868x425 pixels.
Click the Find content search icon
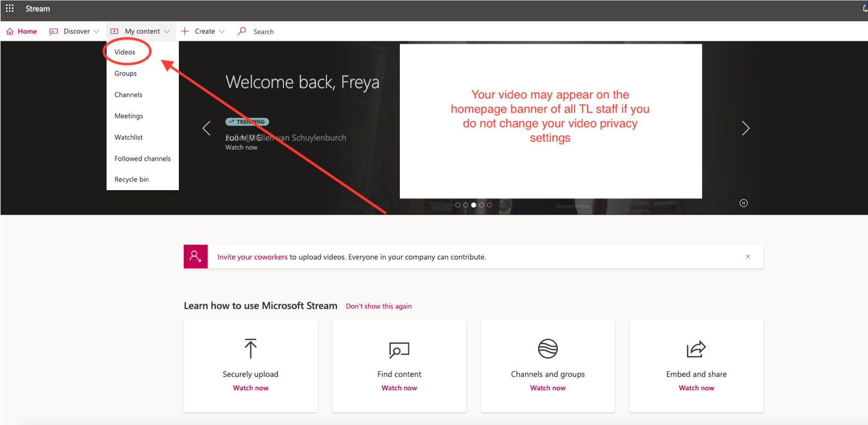[399, 349]
